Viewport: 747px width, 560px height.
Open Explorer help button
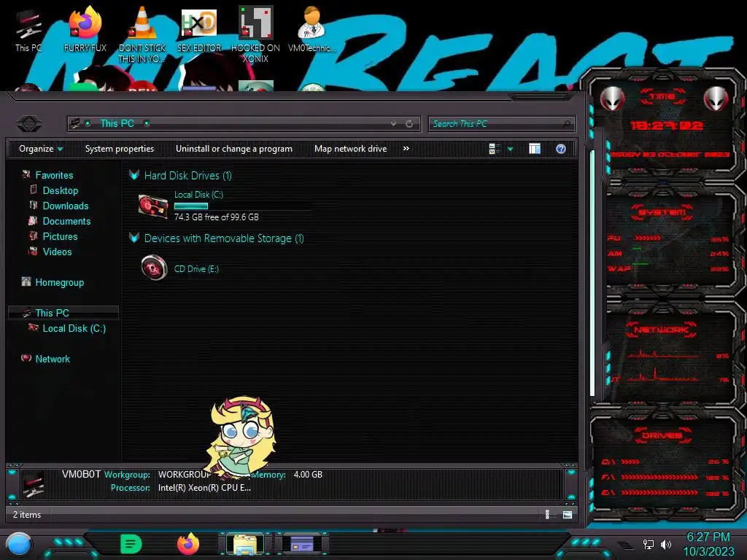561,149
